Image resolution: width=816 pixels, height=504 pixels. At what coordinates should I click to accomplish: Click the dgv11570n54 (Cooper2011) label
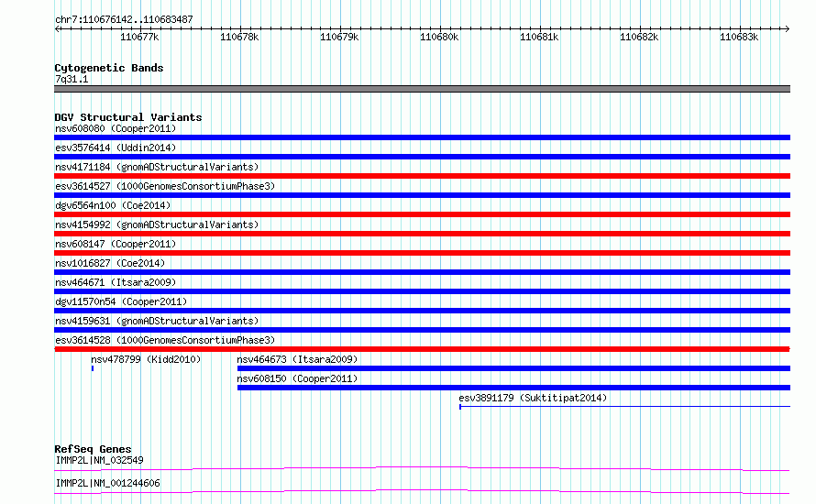(121, 301)
